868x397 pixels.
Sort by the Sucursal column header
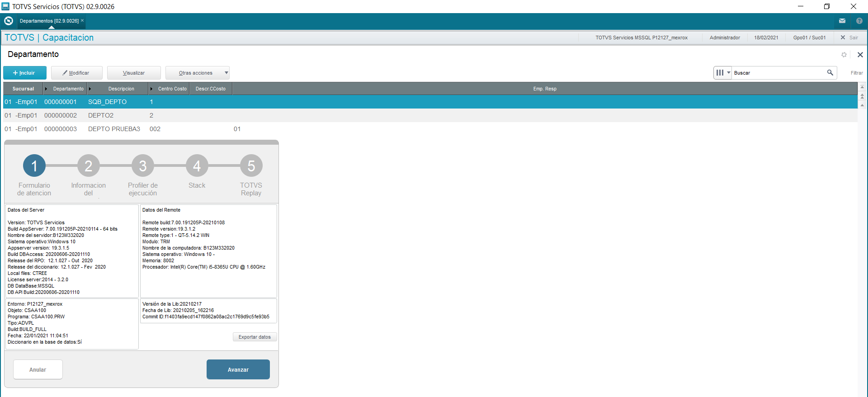click(23, 89)
